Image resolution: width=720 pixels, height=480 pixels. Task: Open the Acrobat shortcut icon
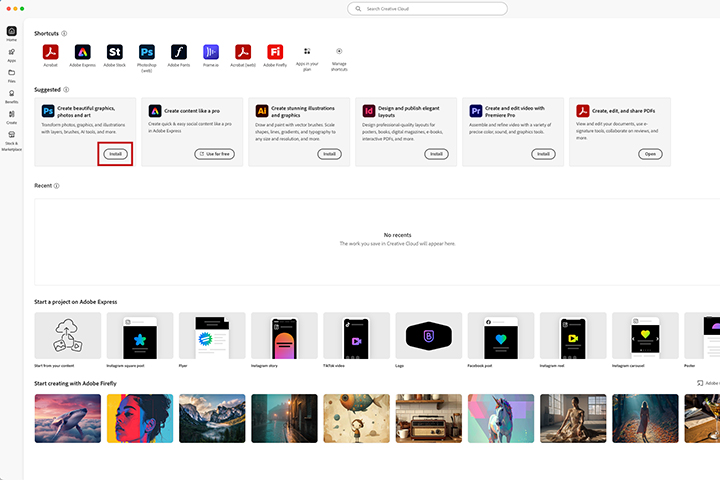tap(51, 51)
